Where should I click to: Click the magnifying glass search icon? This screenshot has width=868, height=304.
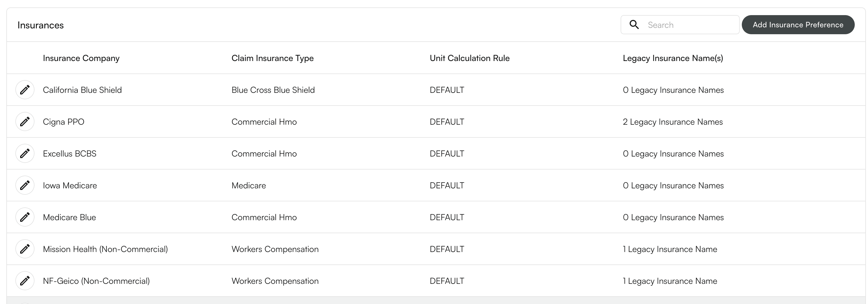[634, 25]
